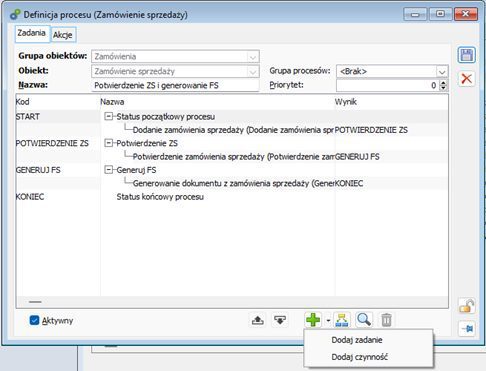This screenshot has height=371, width=486.
Task: Open the Grupa procesów dropdown showing <Brak>
Action: pyautogui.click(x=442, y=71)
